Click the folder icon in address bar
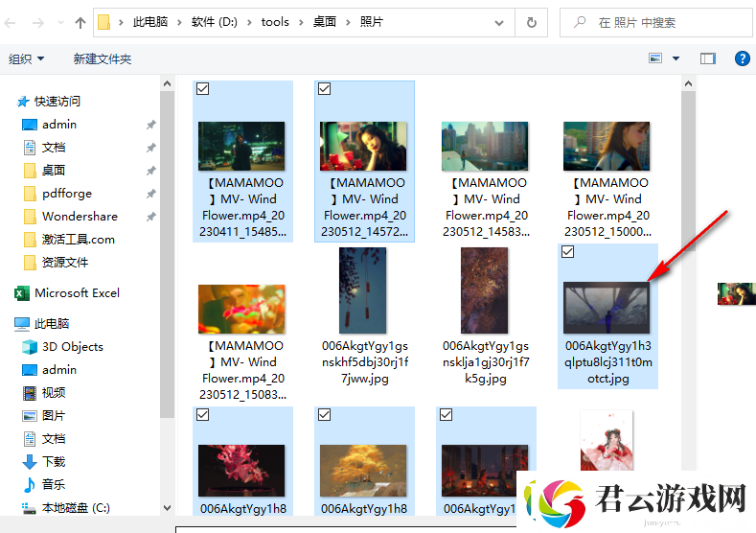756x533 pixels. 104,22
